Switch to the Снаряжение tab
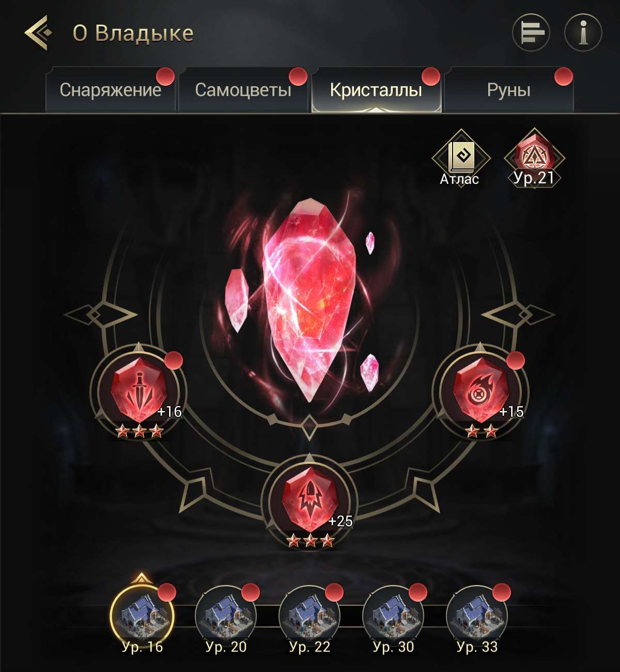 [x=110, y=90]
